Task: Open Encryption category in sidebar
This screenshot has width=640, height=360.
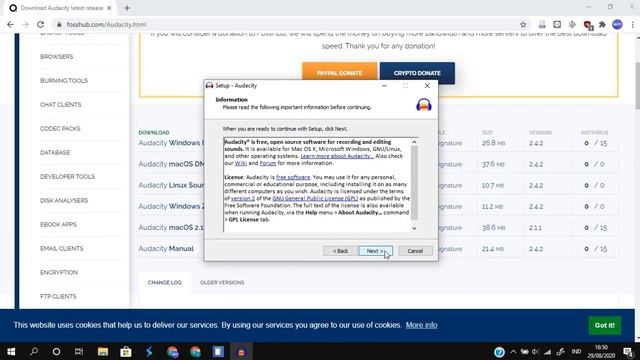Action: click(59, 273)
